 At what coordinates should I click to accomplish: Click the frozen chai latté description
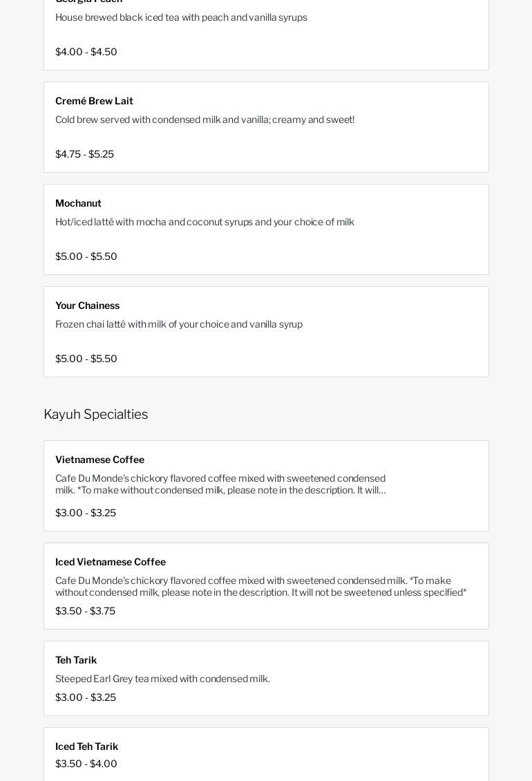point(179,324)
